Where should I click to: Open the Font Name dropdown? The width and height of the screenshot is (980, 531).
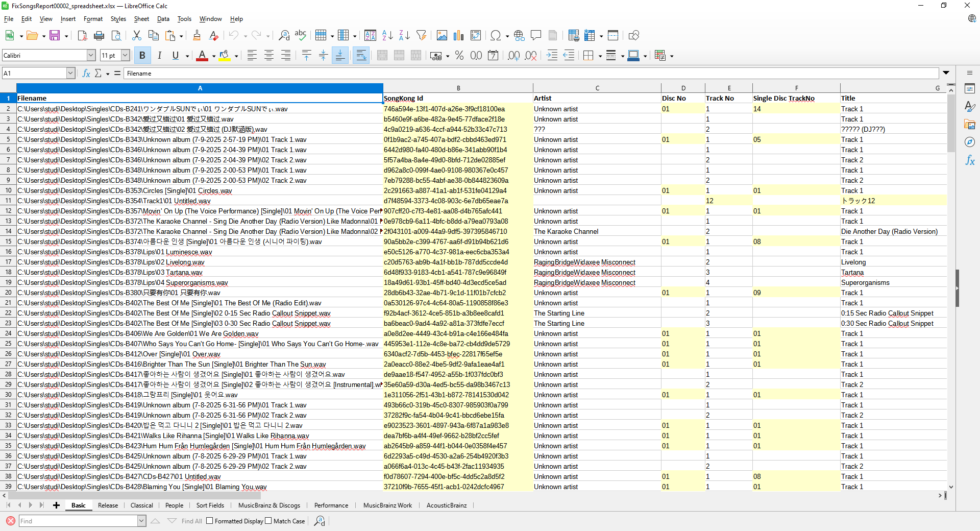click(91, 55)
